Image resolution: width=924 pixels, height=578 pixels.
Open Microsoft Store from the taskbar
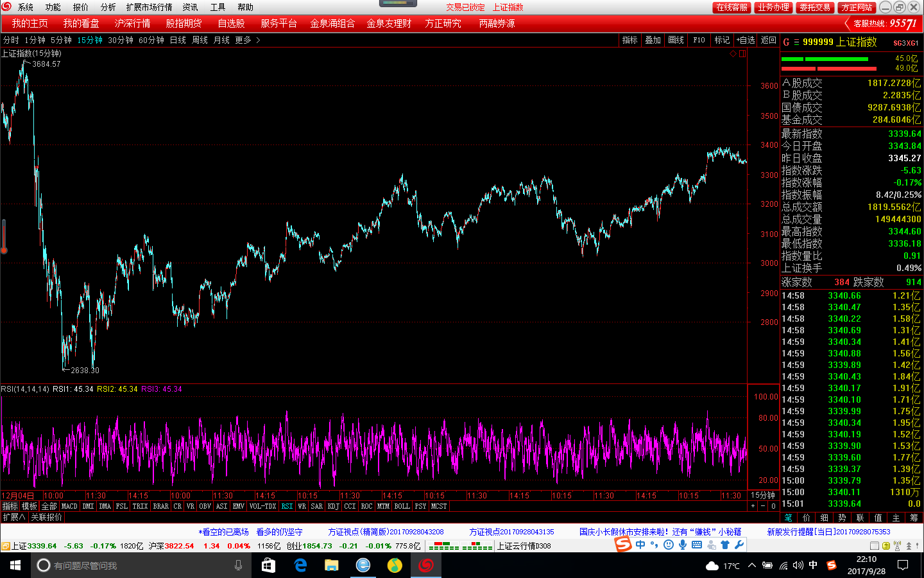click(268, 565)
